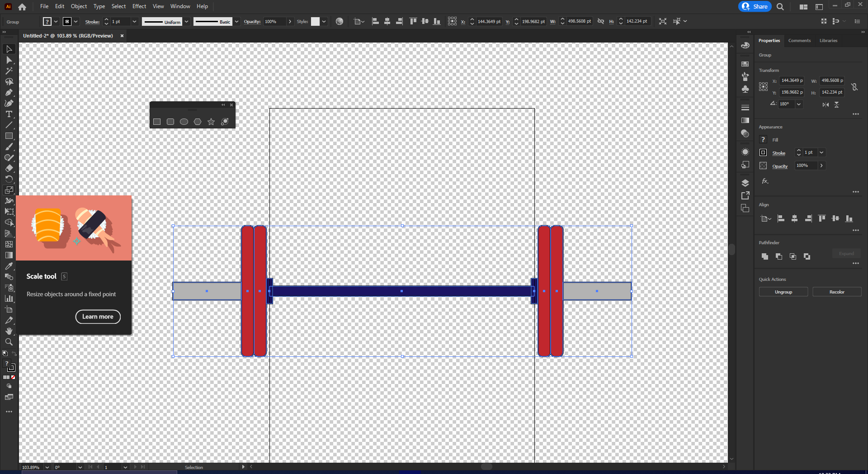The image size is (868, 474).
Task: Open the Swatches panel from the right dock
Action: point(745,64)
